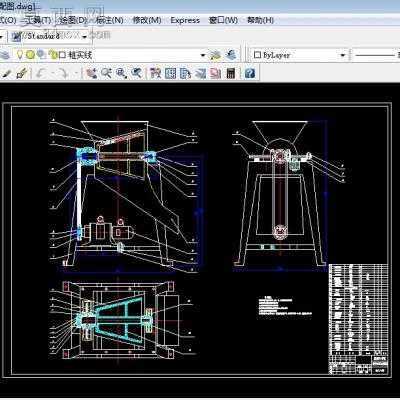Expand the 粗实线 layer list dropdown arrow
This screenshot has width=400, height=400.
point(203,55)
